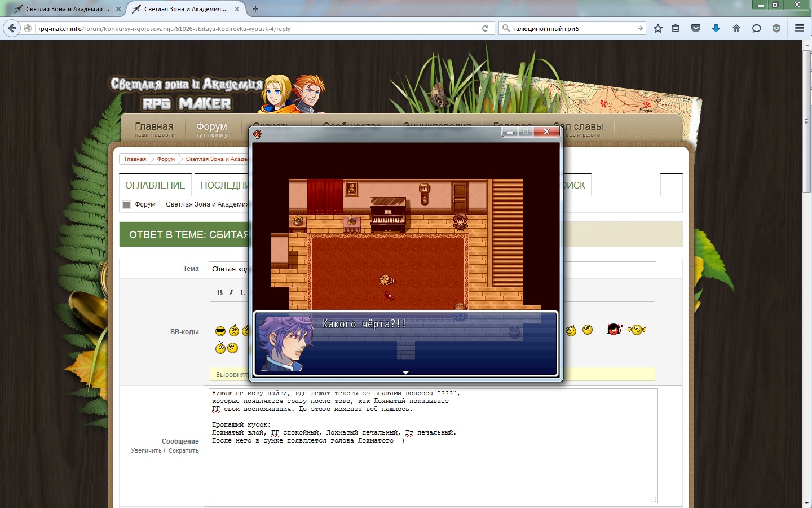Viewport: 812px width, 508px height.
Task: Open the chat bubble icon in toolbar
Action: coord(757,28)
